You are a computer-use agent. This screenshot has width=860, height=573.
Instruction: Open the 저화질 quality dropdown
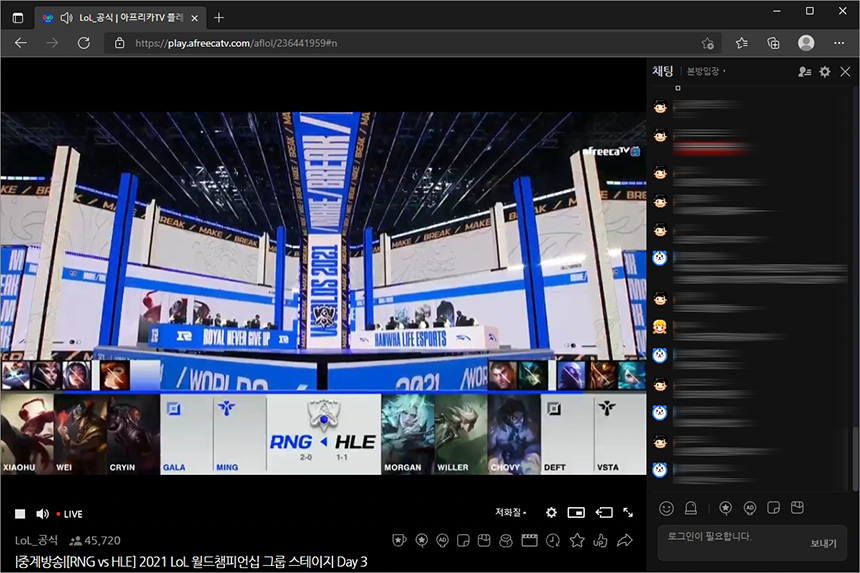pyautogui.click(x=510, y=512)
